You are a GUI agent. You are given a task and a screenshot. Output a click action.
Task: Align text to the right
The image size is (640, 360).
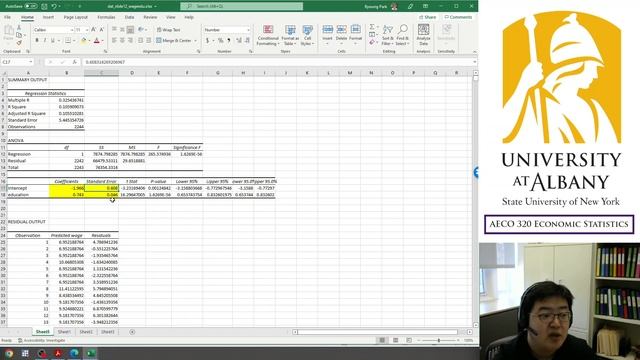tap(130, 40)
